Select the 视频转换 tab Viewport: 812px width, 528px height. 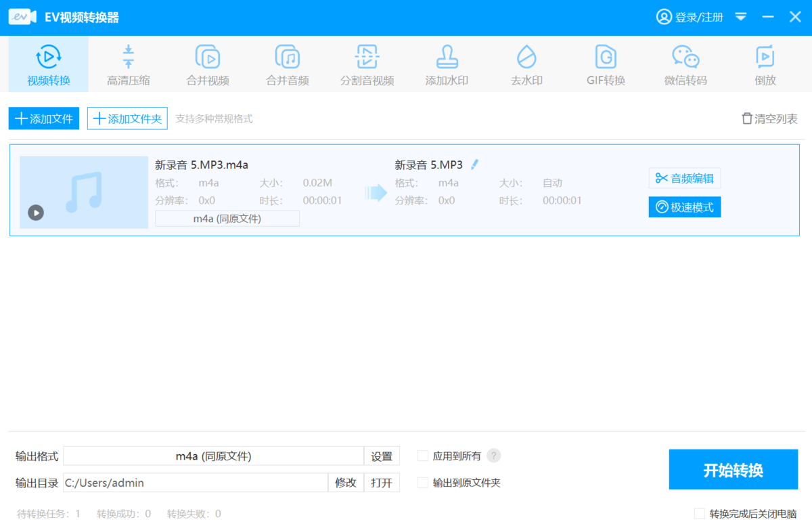pyautogui.click(x=48, y=63)
